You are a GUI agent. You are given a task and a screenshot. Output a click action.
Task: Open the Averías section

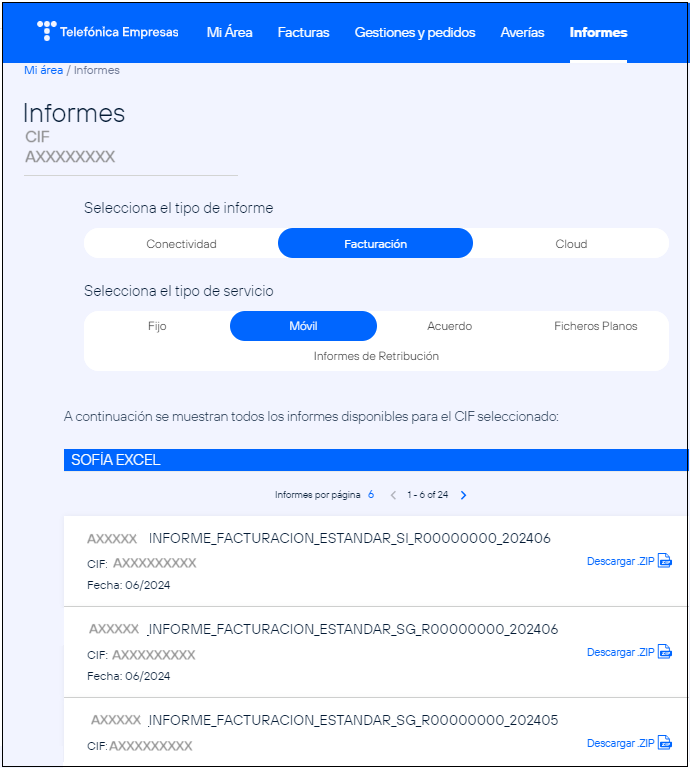[x=522, y=32]
